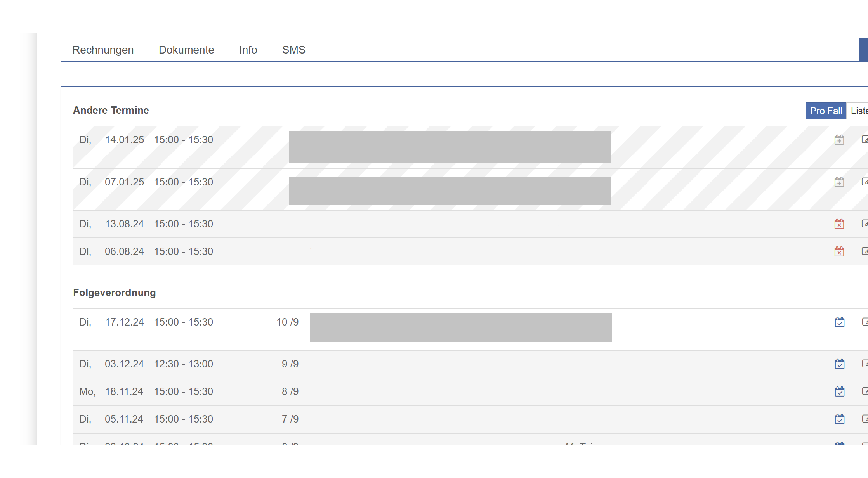
Task: Open edit icon for 14.01.25 row
Action: pyautogui.click(x=865, y=139)
